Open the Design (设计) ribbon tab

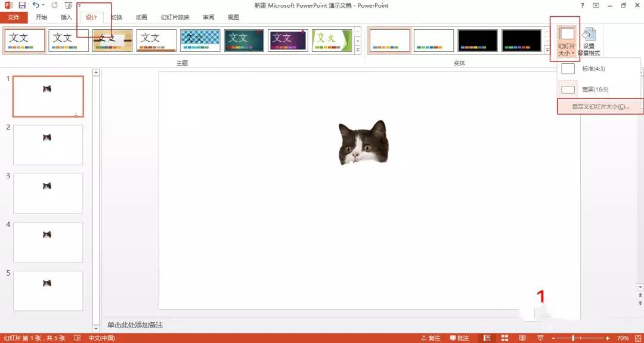(x=91, y=17)
